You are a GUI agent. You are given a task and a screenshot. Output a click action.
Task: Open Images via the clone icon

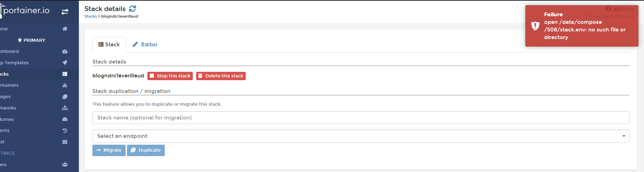[65, 97]
